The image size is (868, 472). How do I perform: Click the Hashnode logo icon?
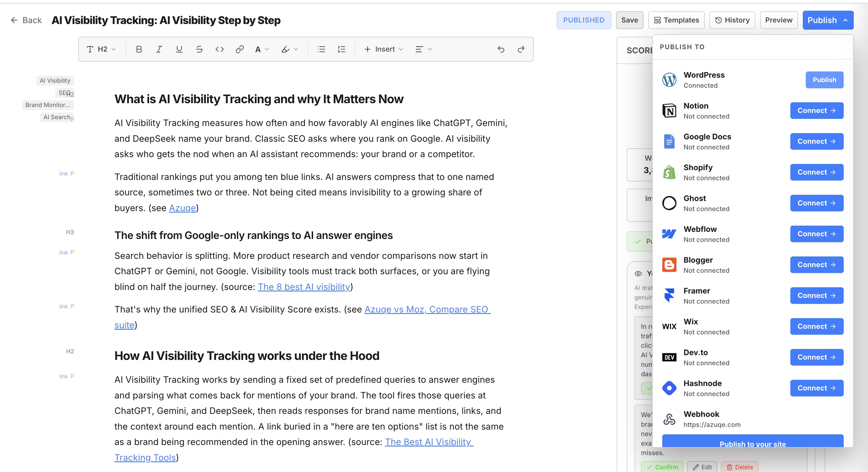click(669, 388)
